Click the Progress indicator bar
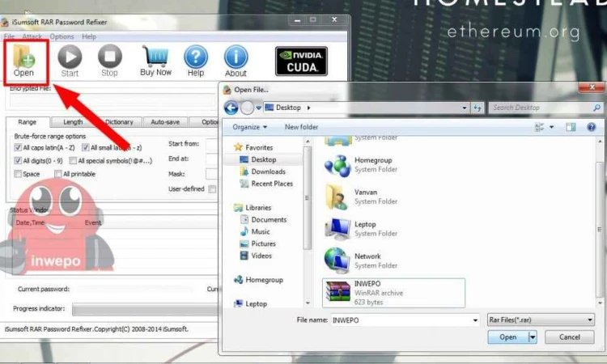The width and height of the screenshot is (607, 364). tap(145, 309)
